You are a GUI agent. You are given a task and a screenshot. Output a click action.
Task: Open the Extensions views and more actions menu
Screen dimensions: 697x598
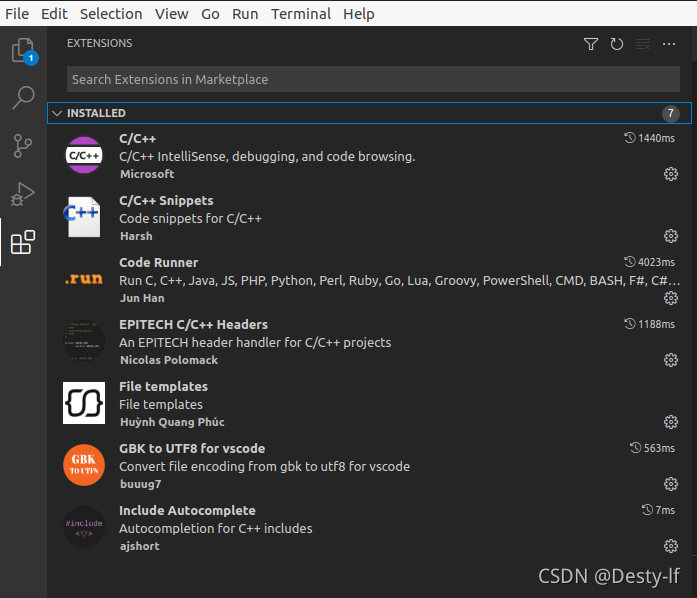(x=669, y=44)
